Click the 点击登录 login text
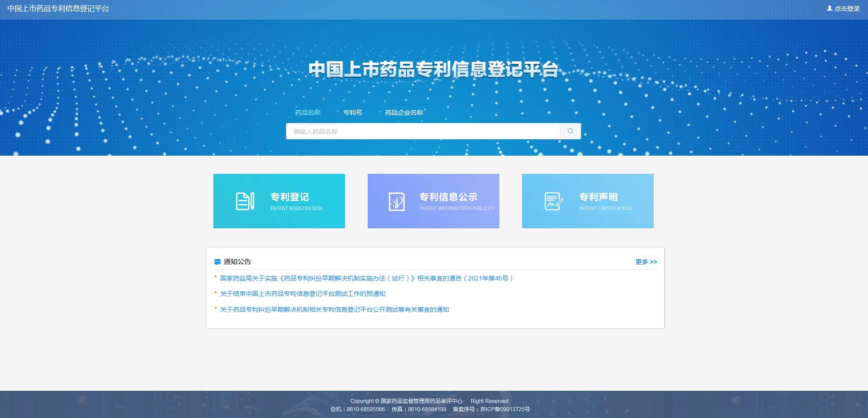Screen dimensions: 868x418 click(x=847, y=9)
